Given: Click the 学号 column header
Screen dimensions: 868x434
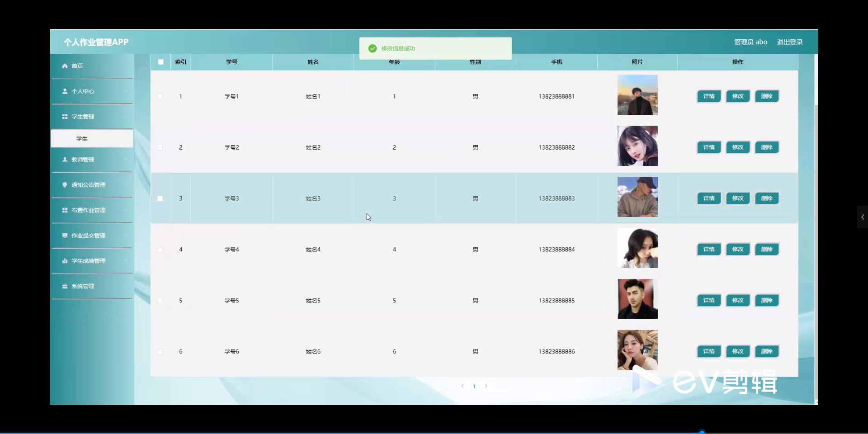Looking at the screenshot, I should (232, 62).
